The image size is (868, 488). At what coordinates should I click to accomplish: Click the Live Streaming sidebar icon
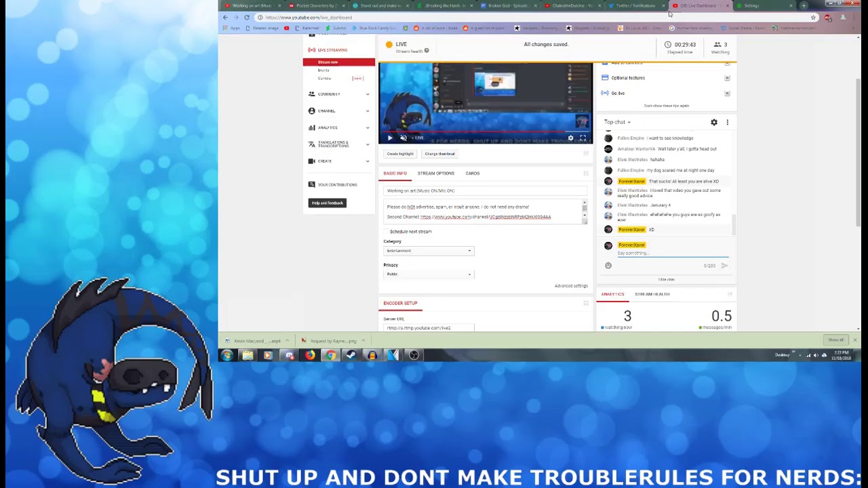coord(312,50)
